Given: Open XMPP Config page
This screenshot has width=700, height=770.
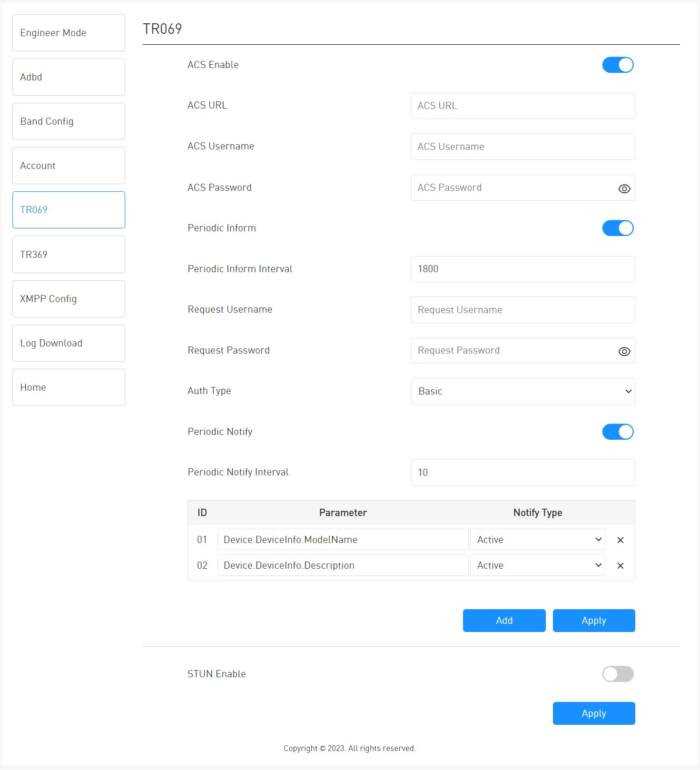Looking at the screenshot, I should coord(69,299).
